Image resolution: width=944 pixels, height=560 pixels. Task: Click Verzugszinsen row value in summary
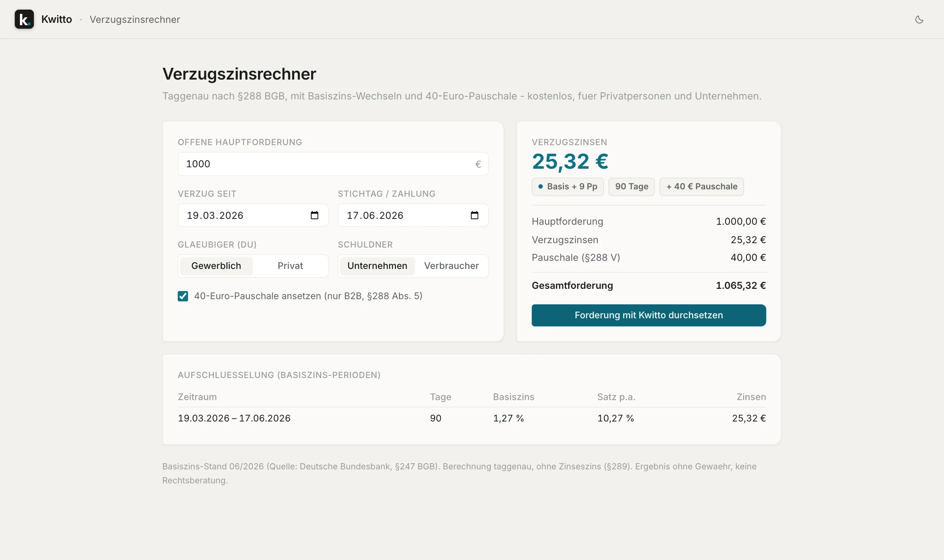pos(748,240)
